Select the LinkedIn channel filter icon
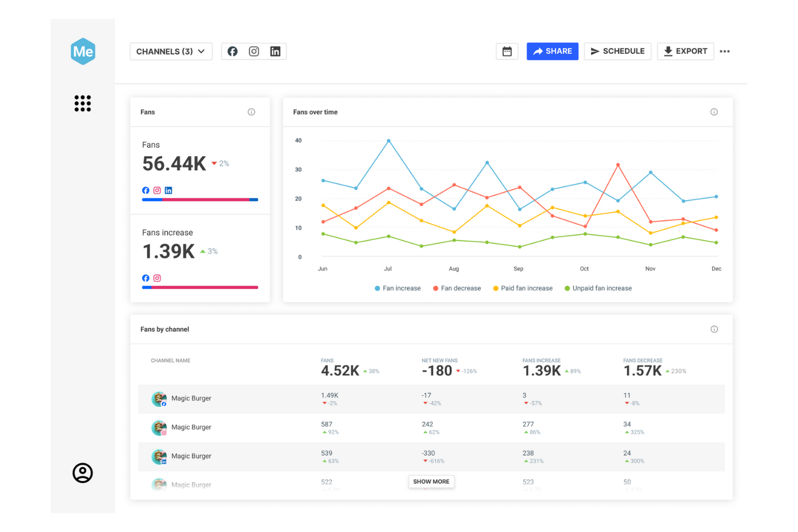The height and width of the screenshot is (532, 798). tap(275, 51)
